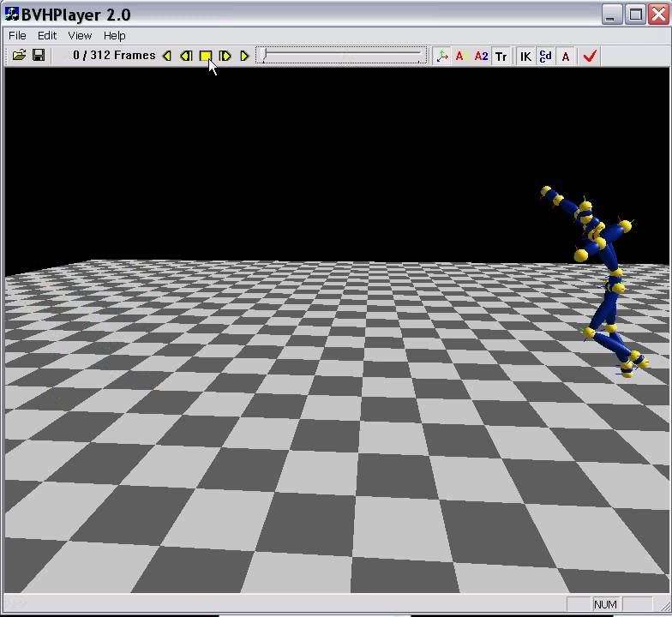This screenshot has width=672, height=617.
Task: Open the Edit menu
Action: [47, 36]
